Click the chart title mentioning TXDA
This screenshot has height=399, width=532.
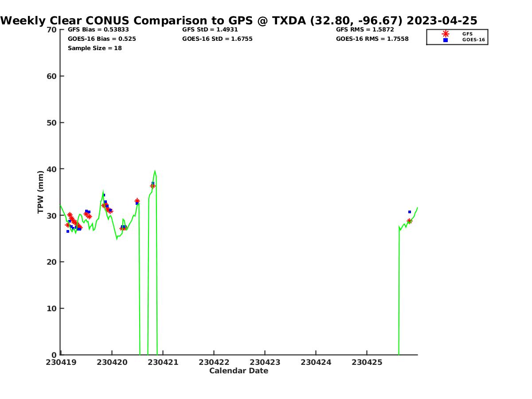pyautogui.click(x=239, y=20)
